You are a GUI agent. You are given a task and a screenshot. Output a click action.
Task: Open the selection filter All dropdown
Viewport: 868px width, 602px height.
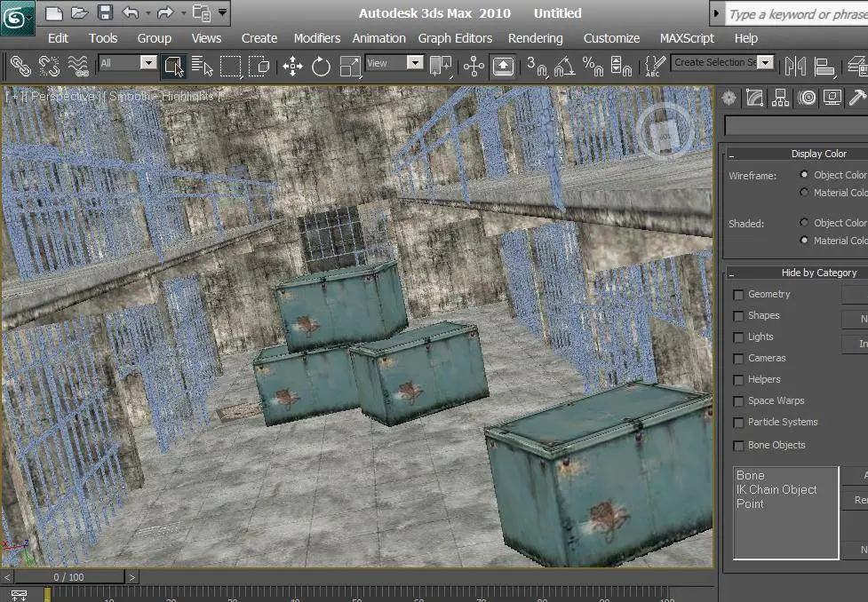148,62
